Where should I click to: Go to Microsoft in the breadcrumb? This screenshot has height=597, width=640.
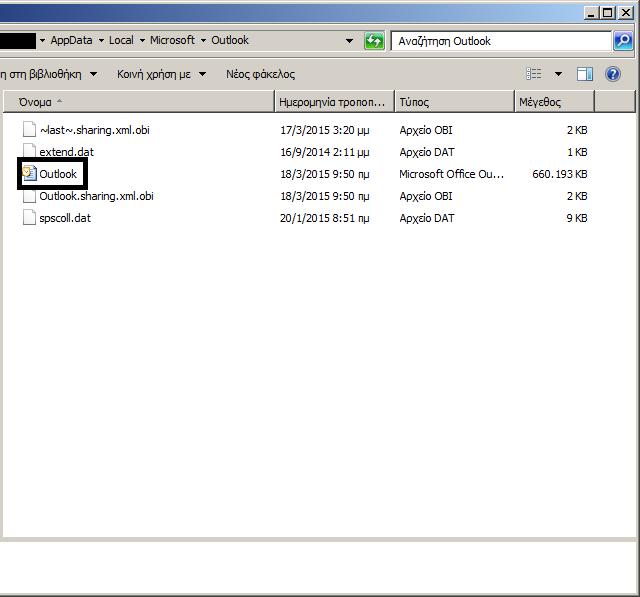tap(172, 40)
